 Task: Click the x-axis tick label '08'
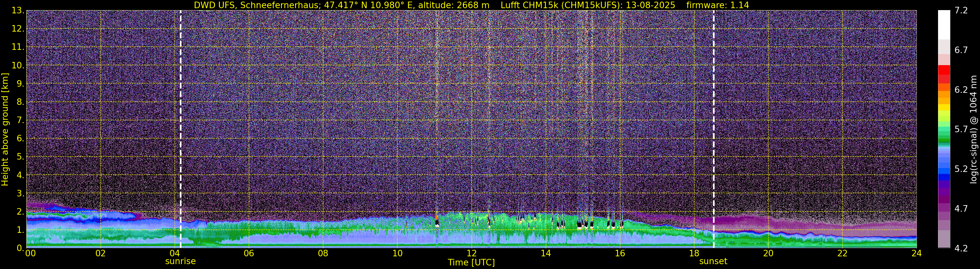pyautogui.click(x=323, y=253)
